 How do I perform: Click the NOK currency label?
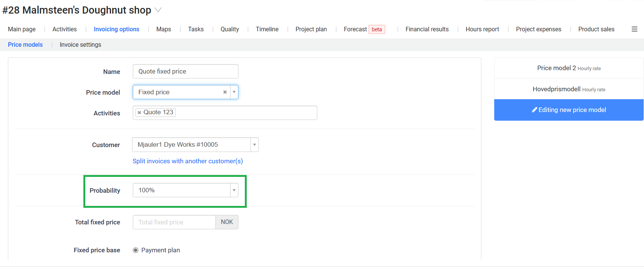(x=227, y=222)
